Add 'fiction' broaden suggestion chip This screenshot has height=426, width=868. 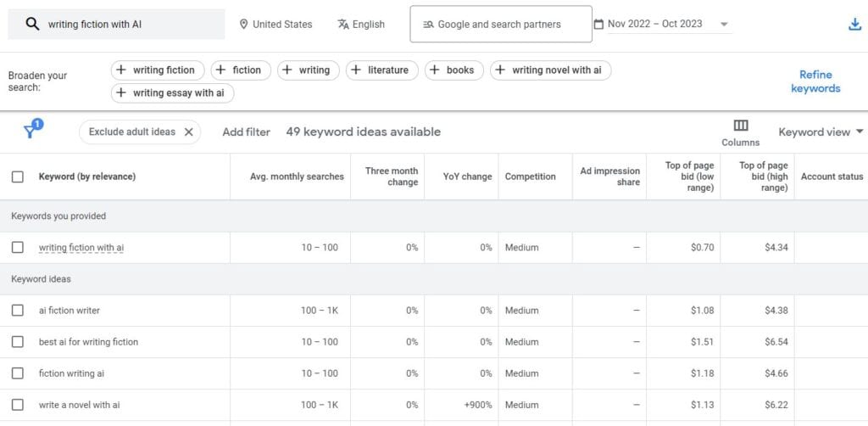tap(241, 70)
